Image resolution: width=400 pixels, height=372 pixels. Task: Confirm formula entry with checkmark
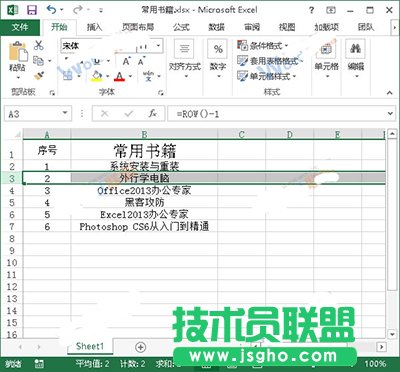pyautogui.click(x=129, y=114)
